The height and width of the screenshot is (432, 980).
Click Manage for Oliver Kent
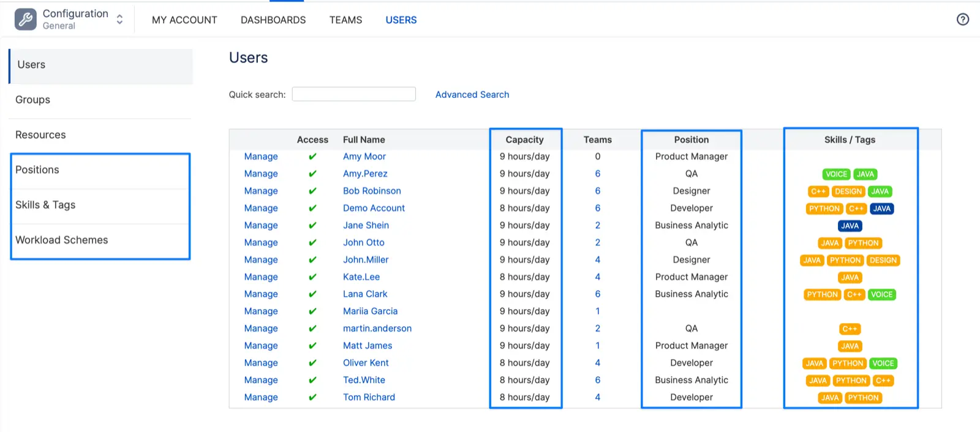tap(261, 363)
